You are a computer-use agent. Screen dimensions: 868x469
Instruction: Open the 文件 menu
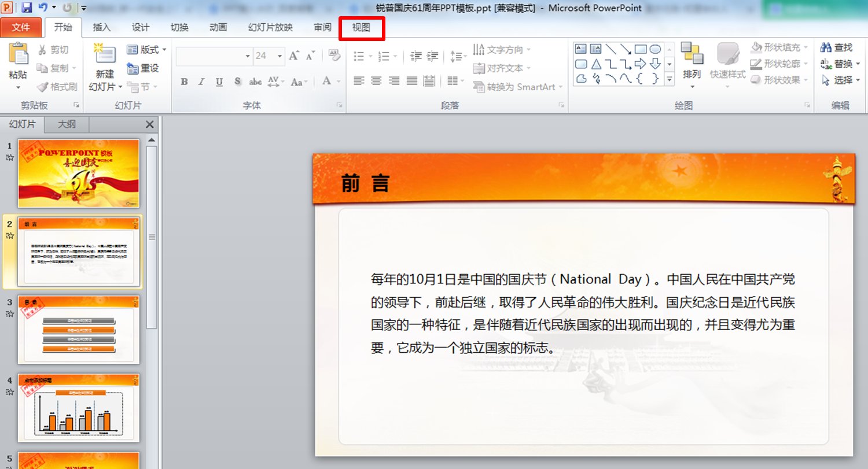pyautogui.click(x=21, y=27)
